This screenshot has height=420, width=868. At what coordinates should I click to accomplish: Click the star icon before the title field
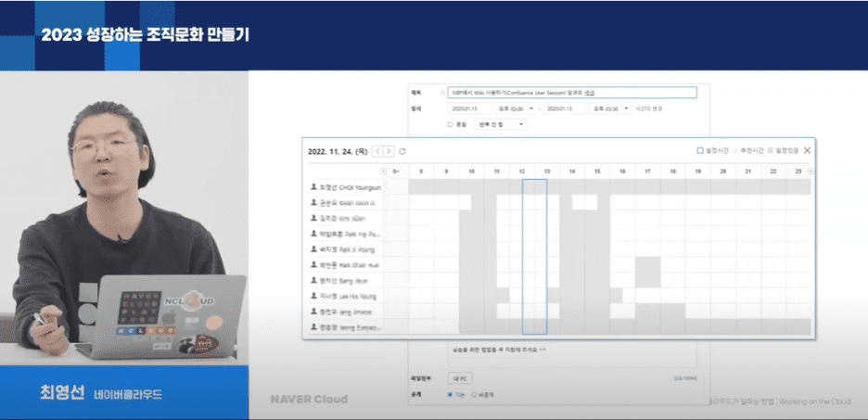(x=441, y=93)
